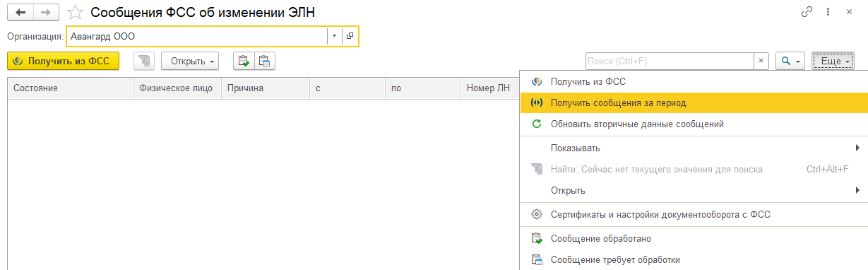Open the vertical three-dots window menu
Viewport: 868px width, 270px height.
[827, 12]
